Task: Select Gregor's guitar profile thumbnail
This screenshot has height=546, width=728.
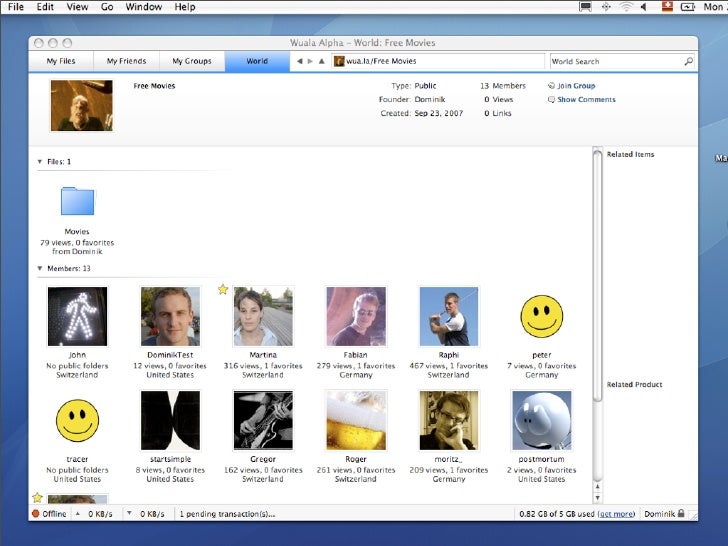Action: [x=263, y=420]
